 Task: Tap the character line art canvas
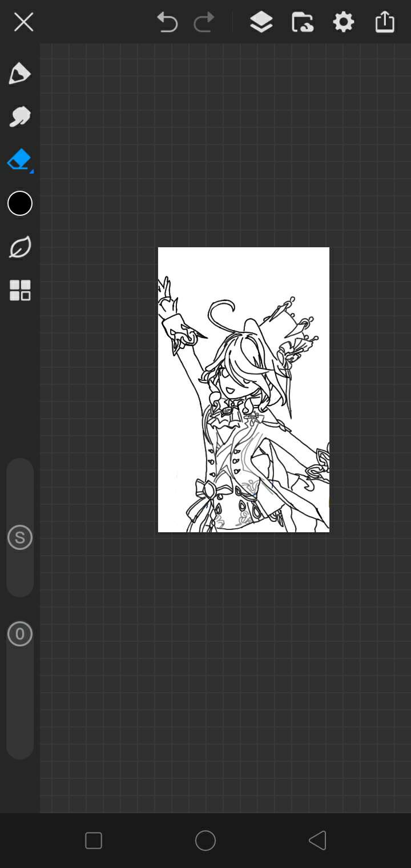(x=244, y=389)
